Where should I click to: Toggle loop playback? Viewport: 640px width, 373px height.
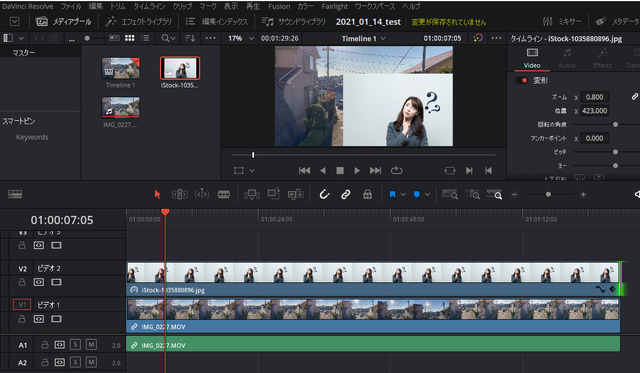(x=396, y=171)
